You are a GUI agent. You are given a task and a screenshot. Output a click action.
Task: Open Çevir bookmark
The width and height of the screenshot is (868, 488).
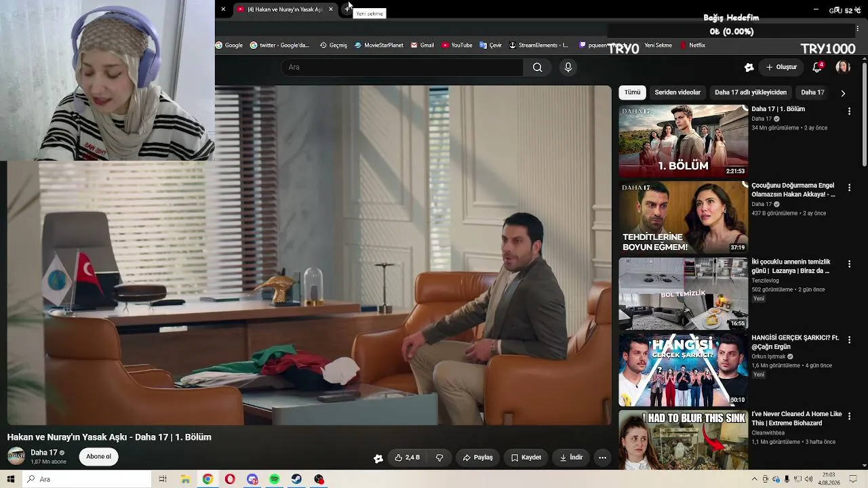tap(490, 45)
